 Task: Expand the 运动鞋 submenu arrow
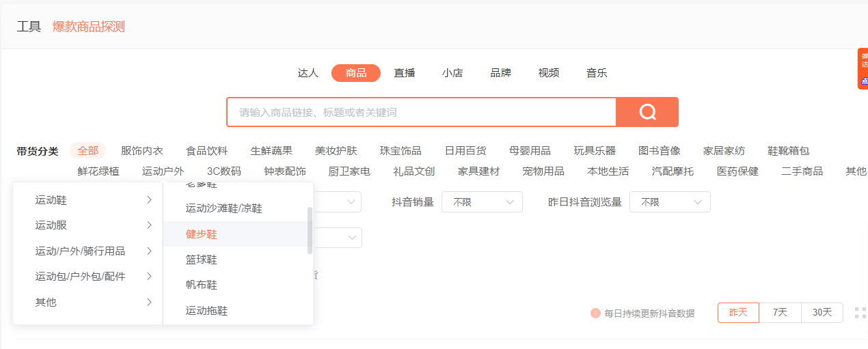(149, 199)
